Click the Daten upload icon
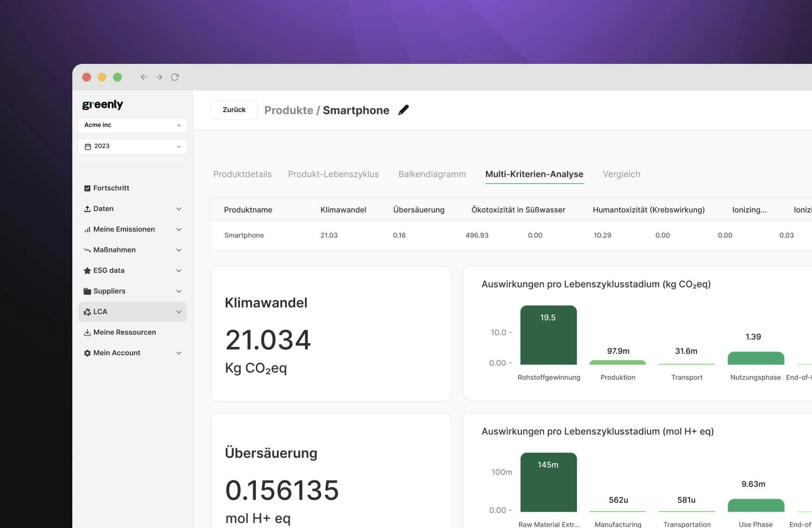This screenshot has height=528, width=812. [x=87, y=209]
